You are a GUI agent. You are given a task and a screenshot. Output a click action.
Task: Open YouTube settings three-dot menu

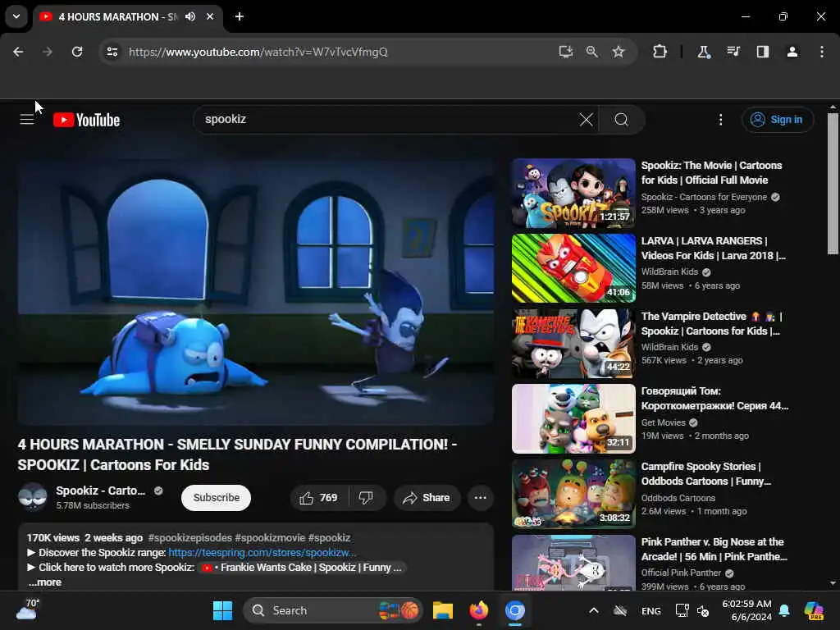click(720, 120)
